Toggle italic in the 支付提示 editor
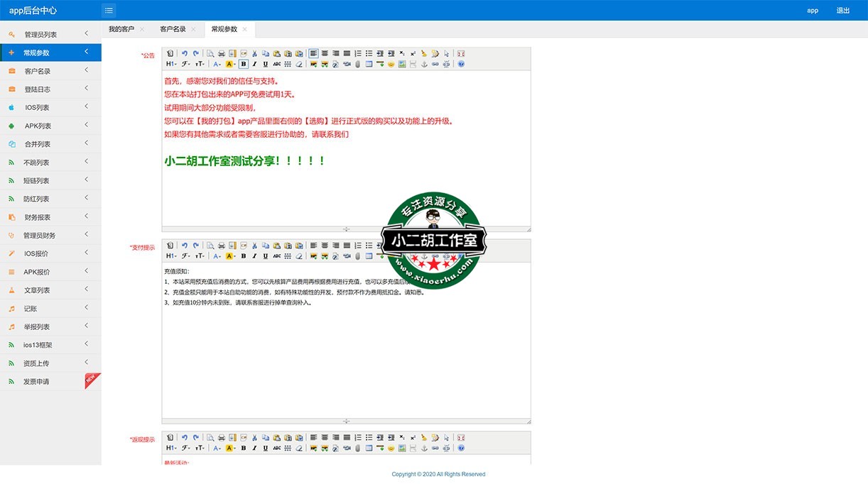 254,255
